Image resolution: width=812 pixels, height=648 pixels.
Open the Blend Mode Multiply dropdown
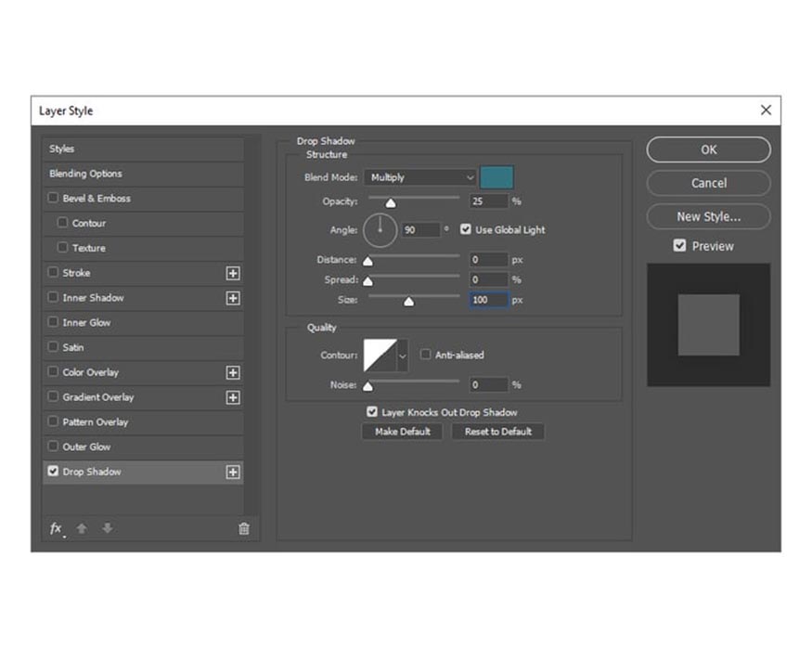[419, 177]
